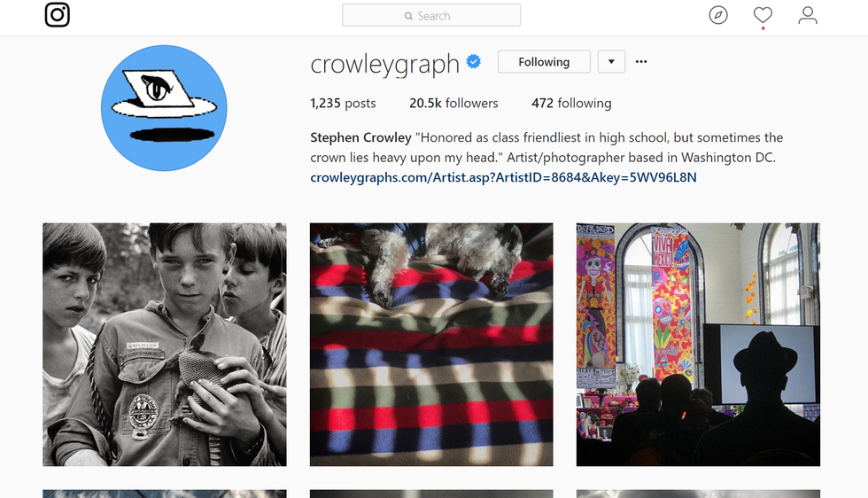View the crowleygraph profile picture
The image size is (868, 498).
pos(164,108)
